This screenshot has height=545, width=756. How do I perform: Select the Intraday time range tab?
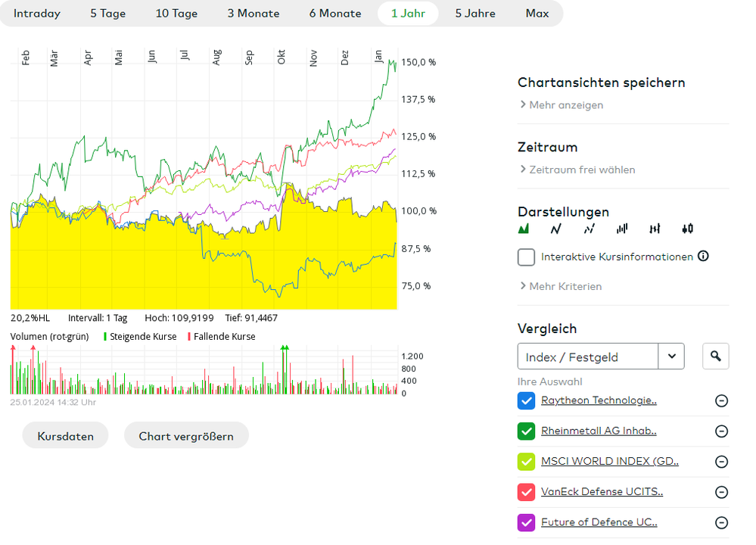[37, 14]
